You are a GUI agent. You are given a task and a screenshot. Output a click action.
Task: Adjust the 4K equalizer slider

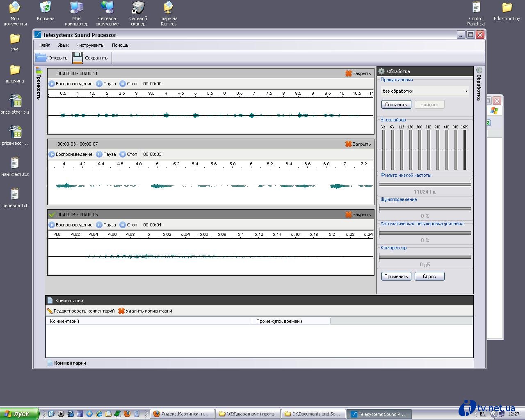pyautogui.click(x=447, y=150)
